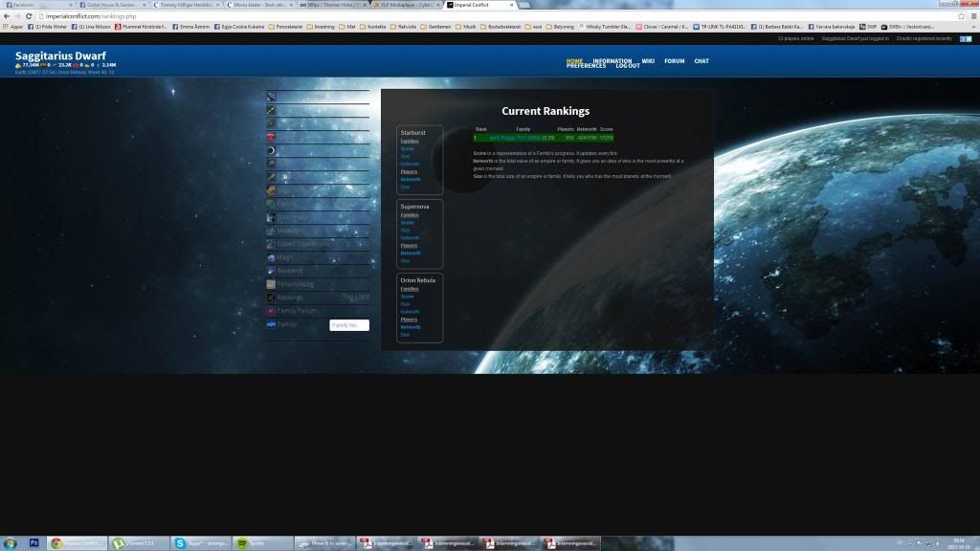
Task: Click the Family No. input field
Action: [x=348, y=325]
